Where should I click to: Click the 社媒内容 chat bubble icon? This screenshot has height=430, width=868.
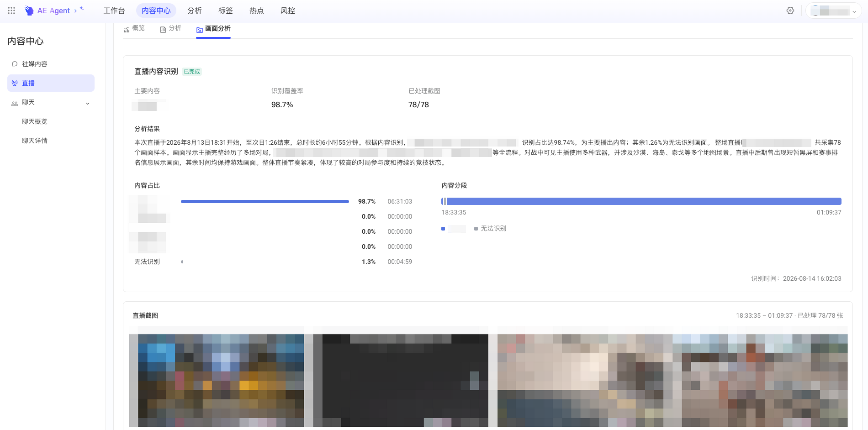(15, 64)
